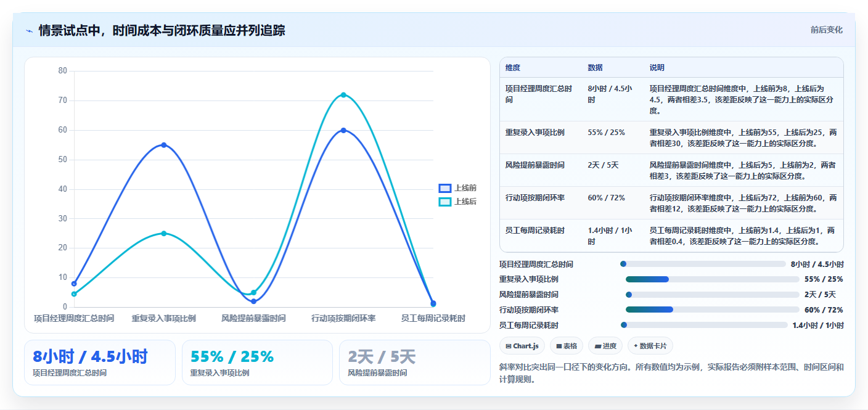Click the lightning icon beside the title
The width and height of the screenshot is (868, 410).
coord(29,31)
